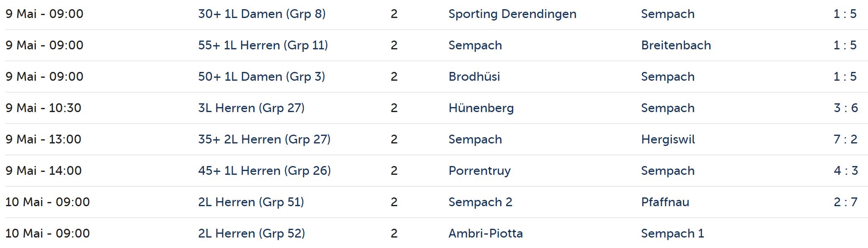The image size is (868, 248).
Task: Select the Breitenbach team link
Action: [x=676, y=45]
